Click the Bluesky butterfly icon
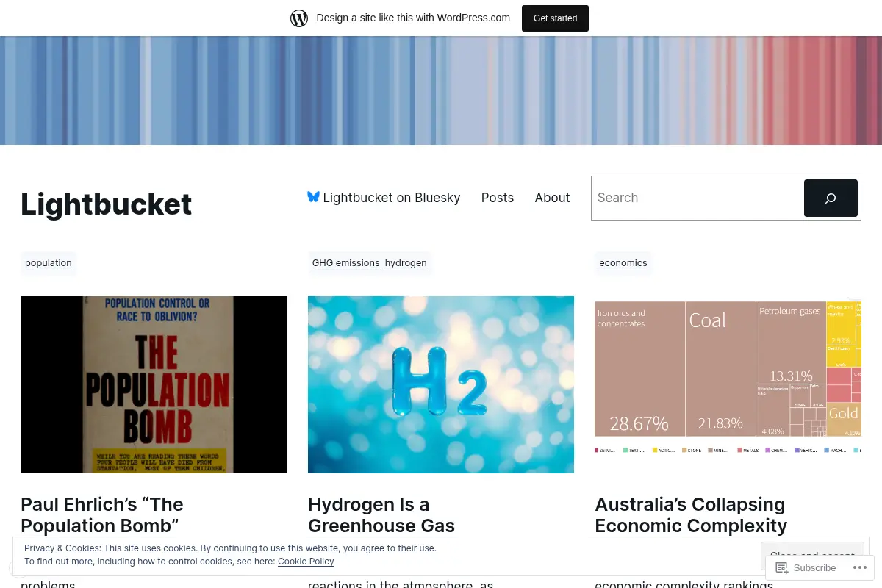The height and width of the screenshot is (588, 882). [313, 197]
